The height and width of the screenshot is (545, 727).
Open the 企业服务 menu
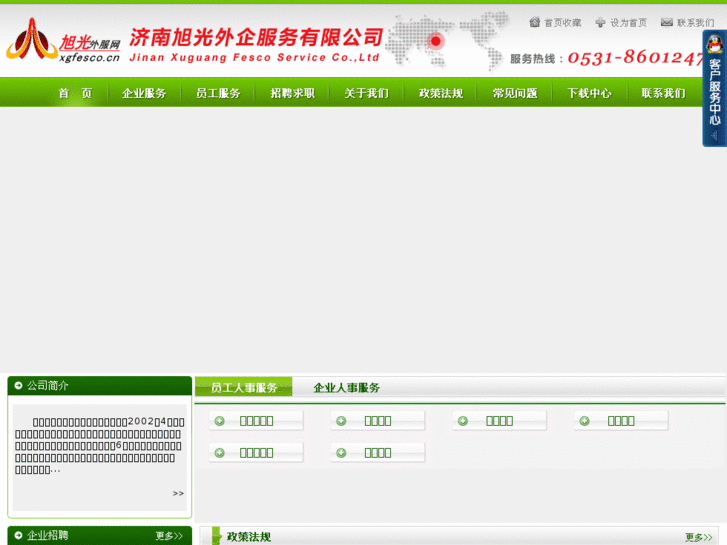coord(144,93)
